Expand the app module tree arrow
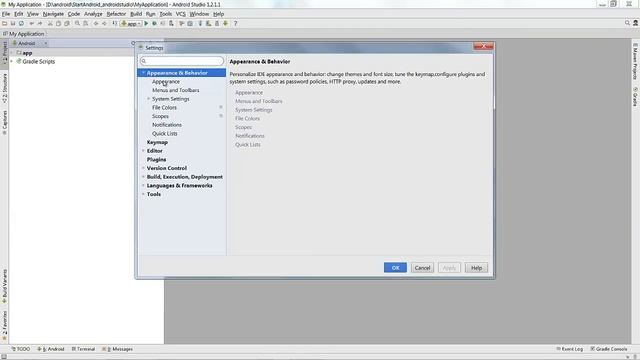 click(12, 53)
